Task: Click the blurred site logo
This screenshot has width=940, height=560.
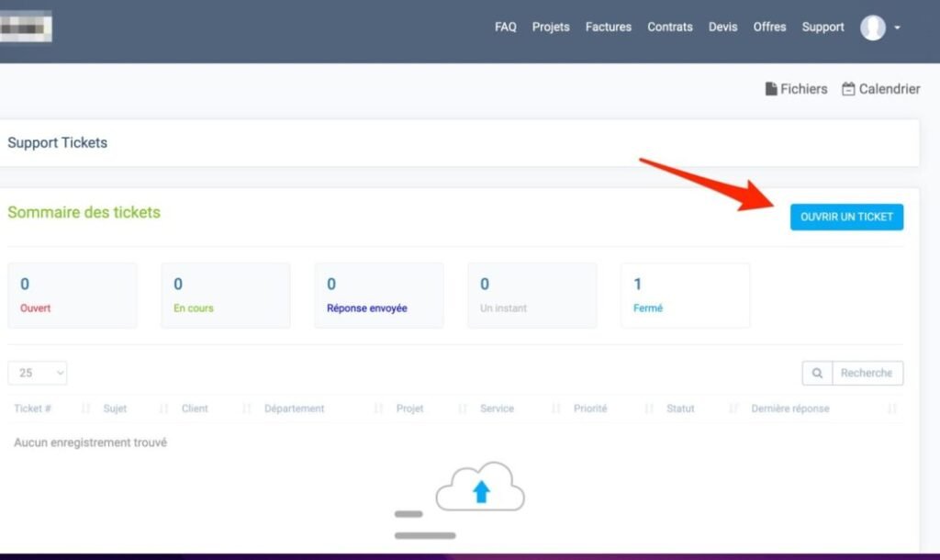Action: tap(25, 27)
